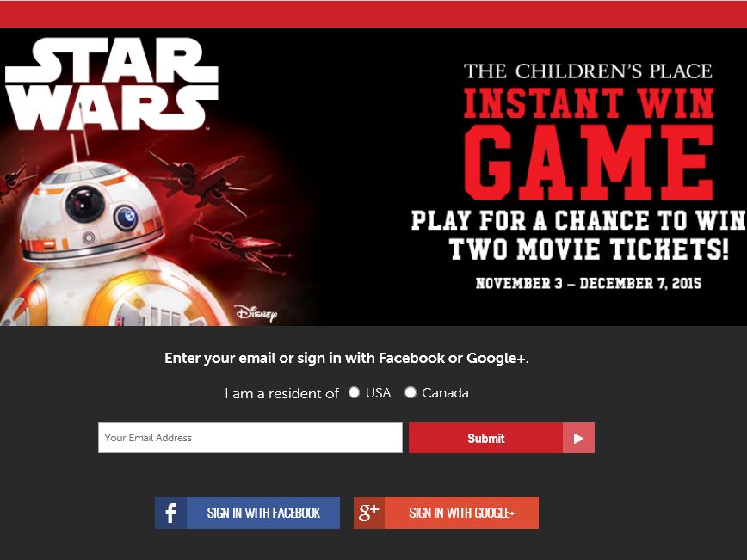Click the play arrow icon beside Submit
The image size is (747, 560).
click(578, 438)
